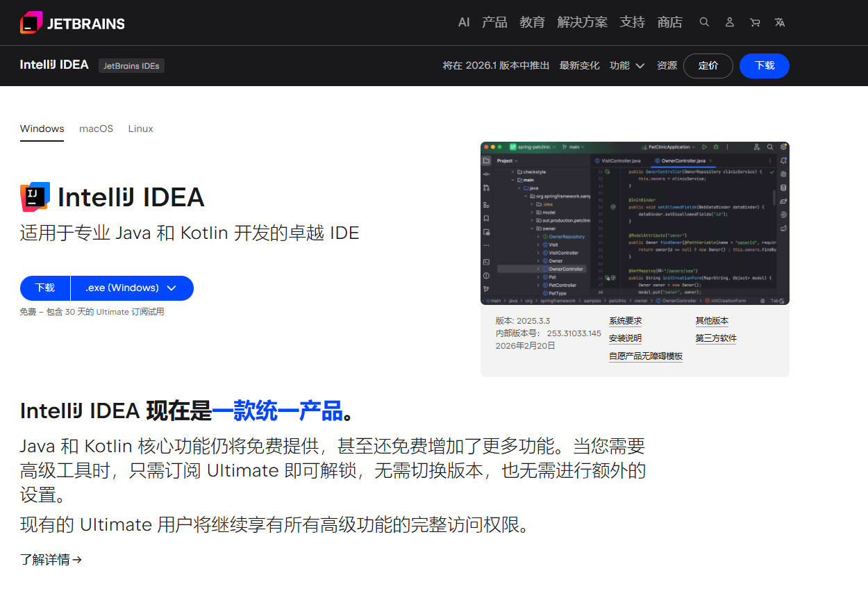The height and width of the screenshot is (605, 868).
Task: Switch to the Linux tab
Action: (x=140, y=129)
